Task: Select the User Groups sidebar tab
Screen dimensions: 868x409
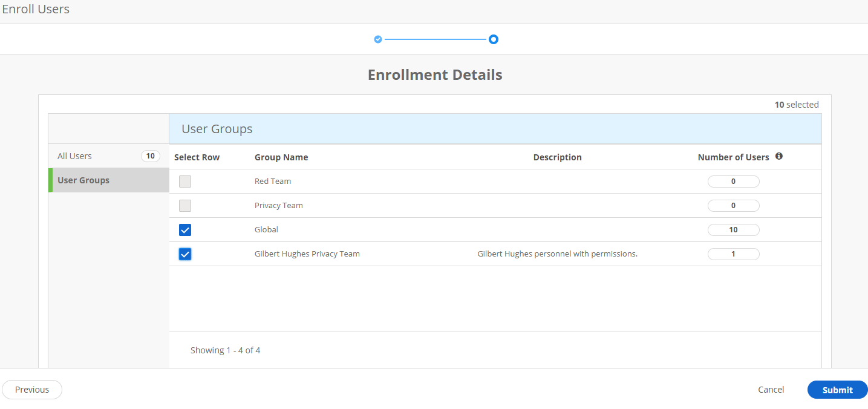Action: (83, 180)
